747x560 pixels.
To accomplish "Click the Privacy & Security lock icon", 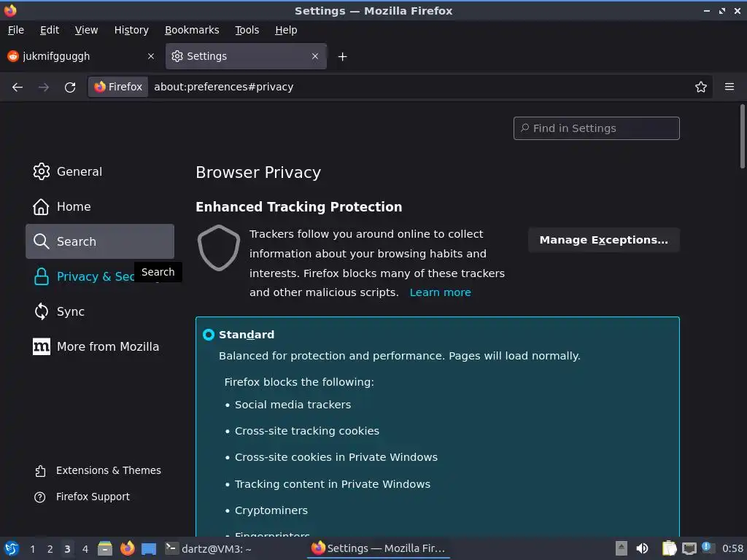I will 42,276.
